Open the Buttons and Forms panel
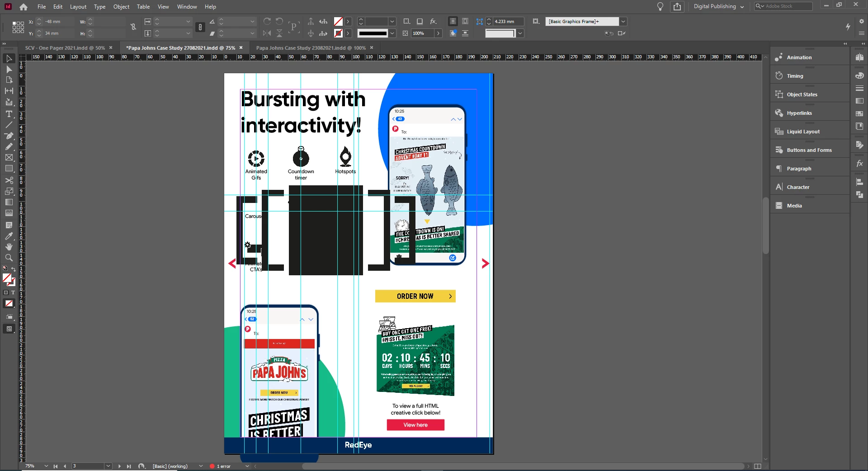This screenshot has height=471, width=868. pyautogui.click(x=809, y=150)
